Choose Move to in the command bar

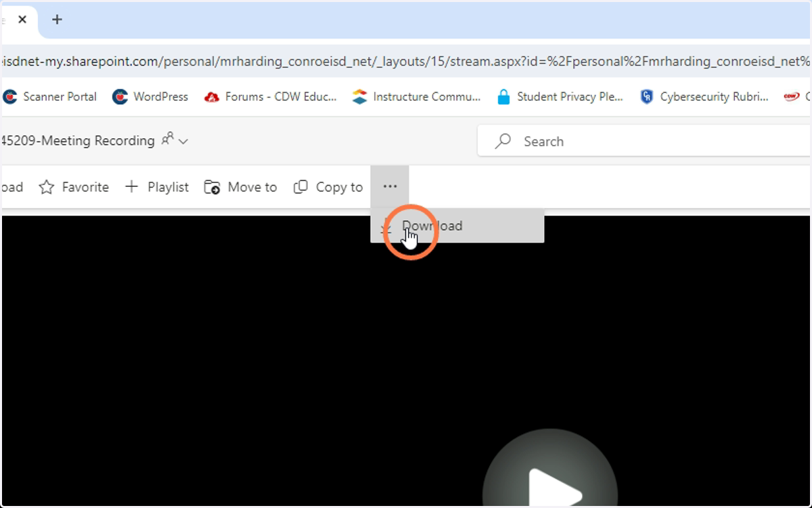pyautogui.click(x=241, y=187)
